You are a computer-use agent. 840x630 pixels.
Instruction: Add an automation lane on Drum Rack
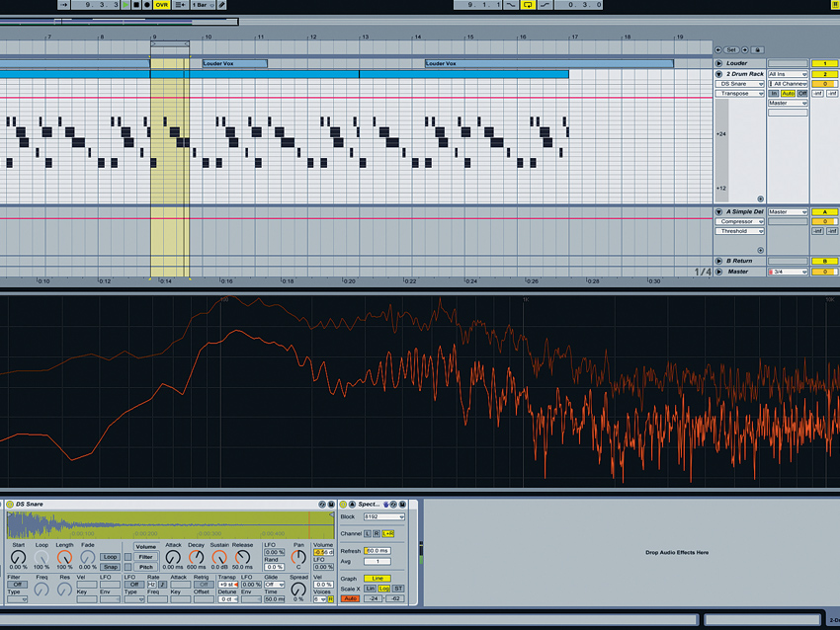760,198
